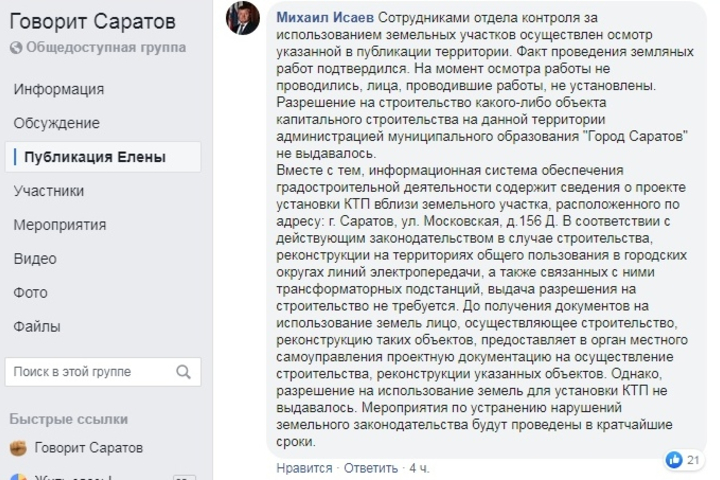
Task: Open the Участники section
Action: pyautogui.click(x=49, y=191)
